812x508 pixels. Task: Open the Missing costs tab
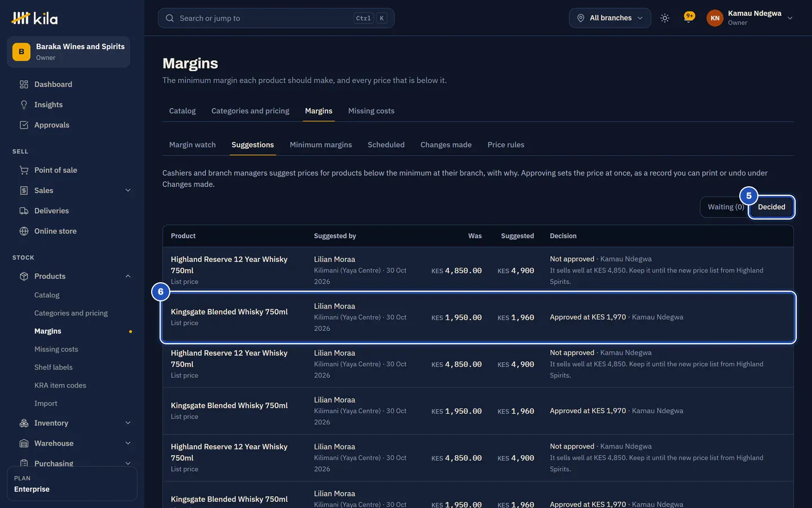pos(371,111)
